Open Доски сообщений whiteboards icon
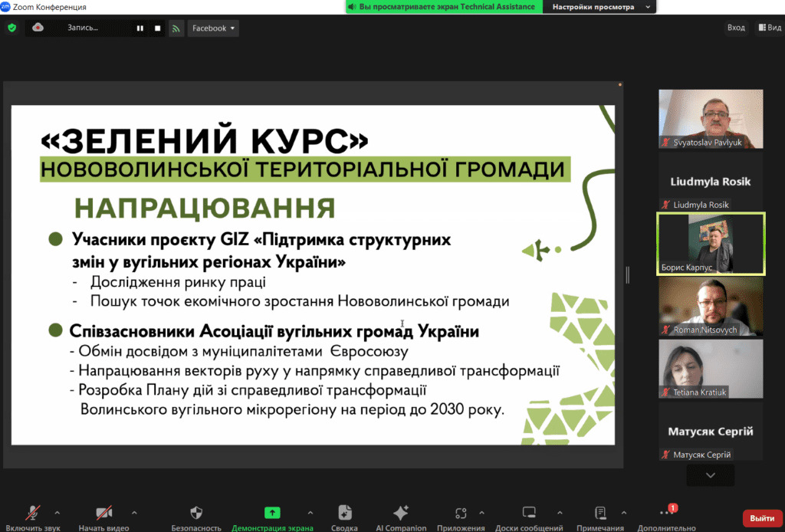The image size is (785, 532). pyautogui.click(x=529, y=513)
